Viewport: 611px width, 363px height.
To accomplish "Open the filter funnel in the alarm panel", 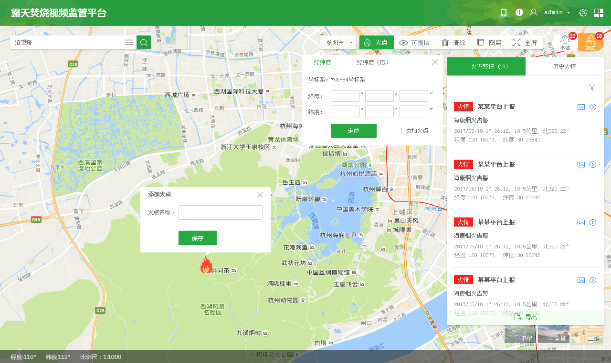I will pos(592,87).
